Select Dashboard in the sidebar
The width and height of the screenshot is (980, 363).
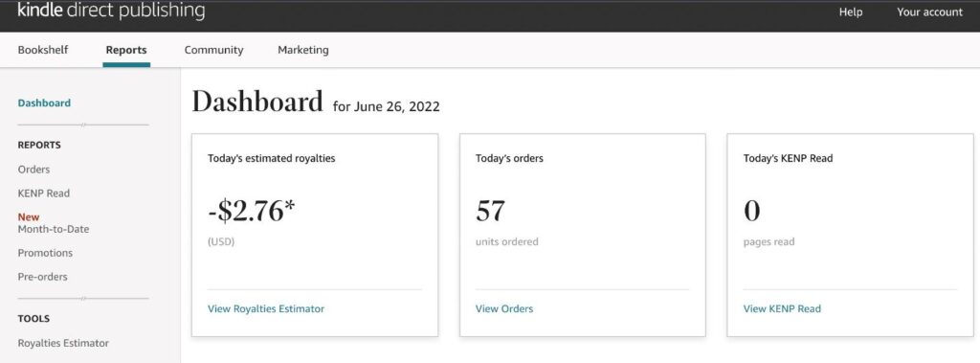44,102
